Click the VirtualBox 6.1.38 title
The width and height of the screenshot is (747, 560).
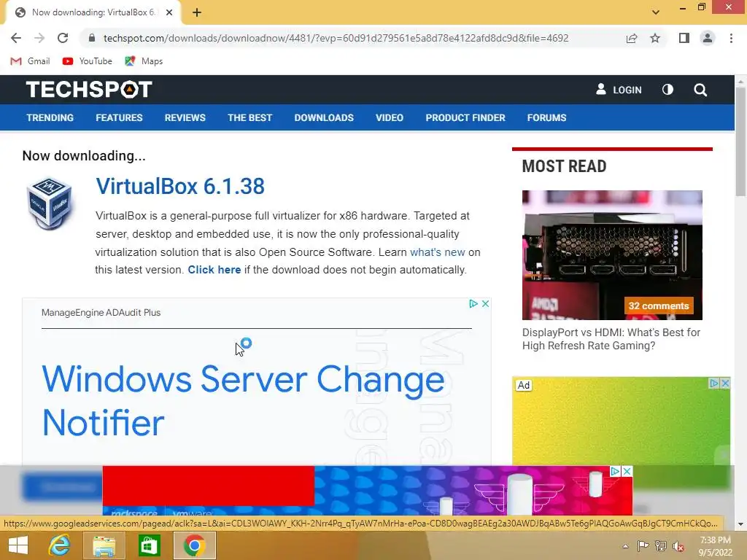point(180,186)
